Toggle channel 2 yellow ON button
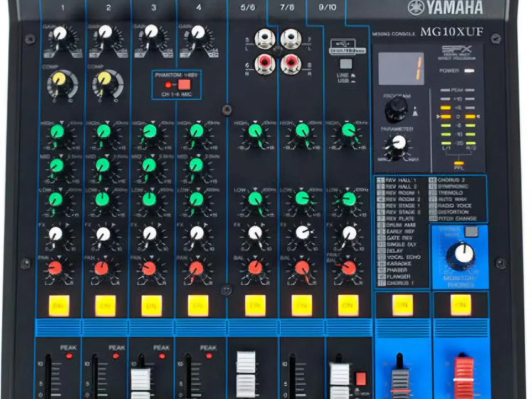This screenshot has height=399, width=532. tap(105, 306)
